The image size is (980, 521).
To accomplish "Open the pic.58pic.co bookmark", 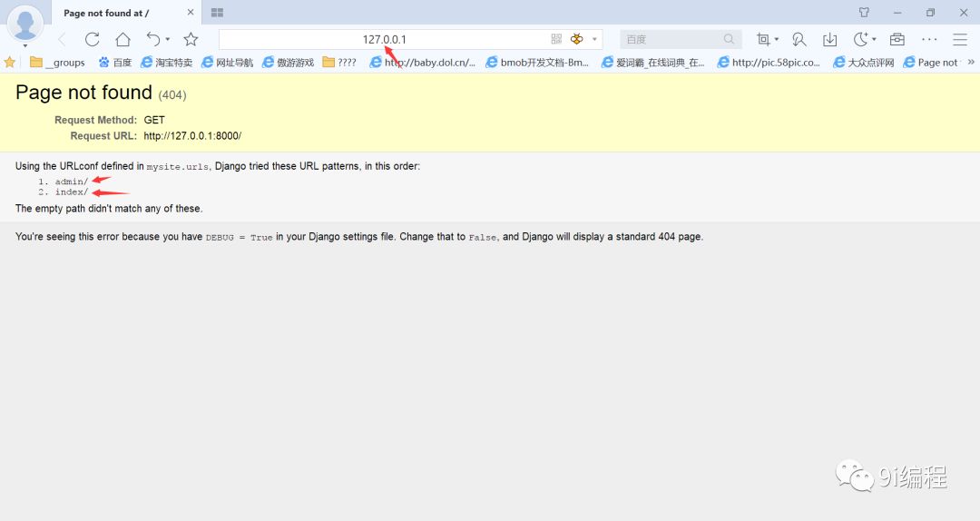I will pos(769,63).
